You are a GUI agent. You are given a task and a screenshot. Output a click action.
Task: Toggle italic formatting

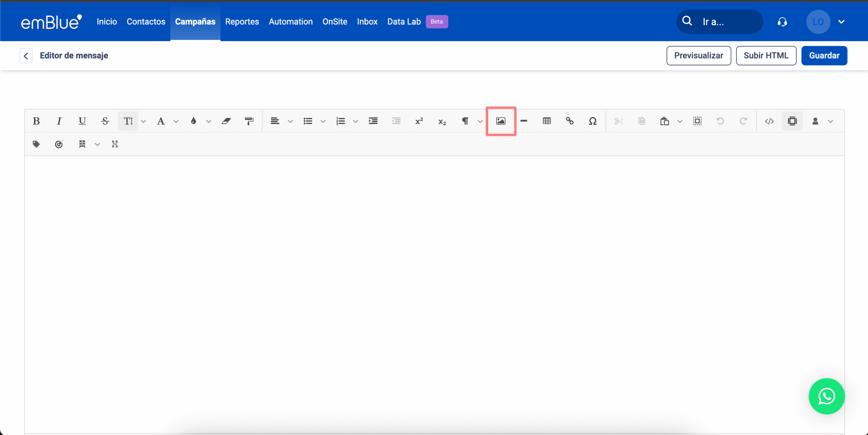(59, 121)
